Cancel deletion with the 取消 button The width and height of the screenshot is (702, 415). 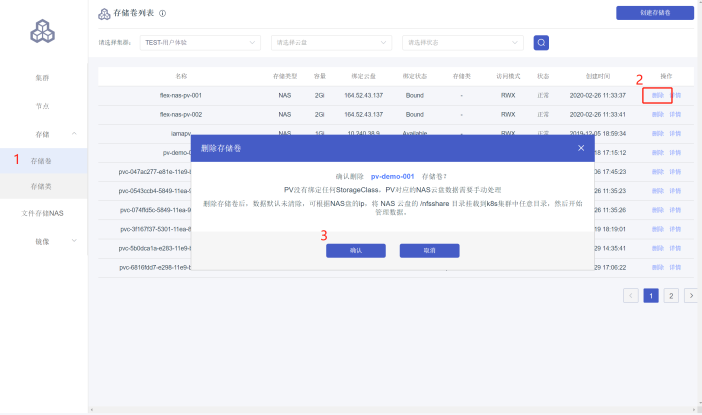(429, 251)
